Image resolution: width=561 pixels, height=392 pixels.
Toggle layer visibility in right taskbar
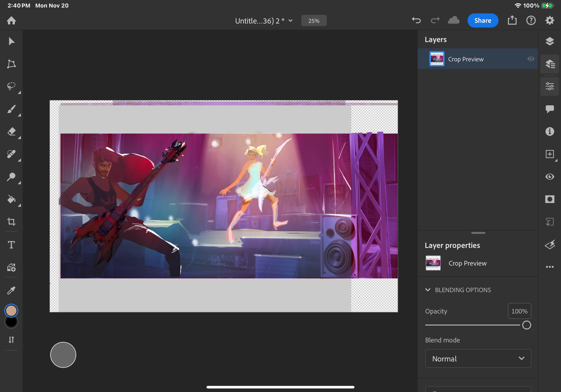549,177
